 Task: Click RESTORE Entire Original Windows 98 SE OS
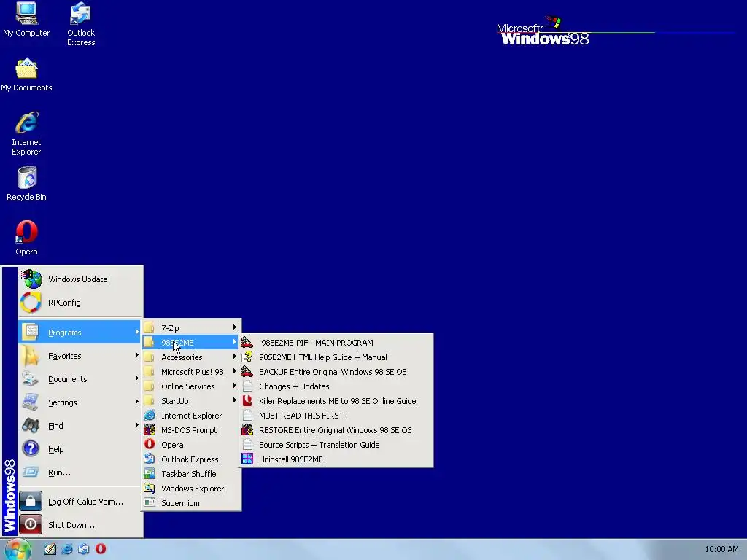pos(336,430)
